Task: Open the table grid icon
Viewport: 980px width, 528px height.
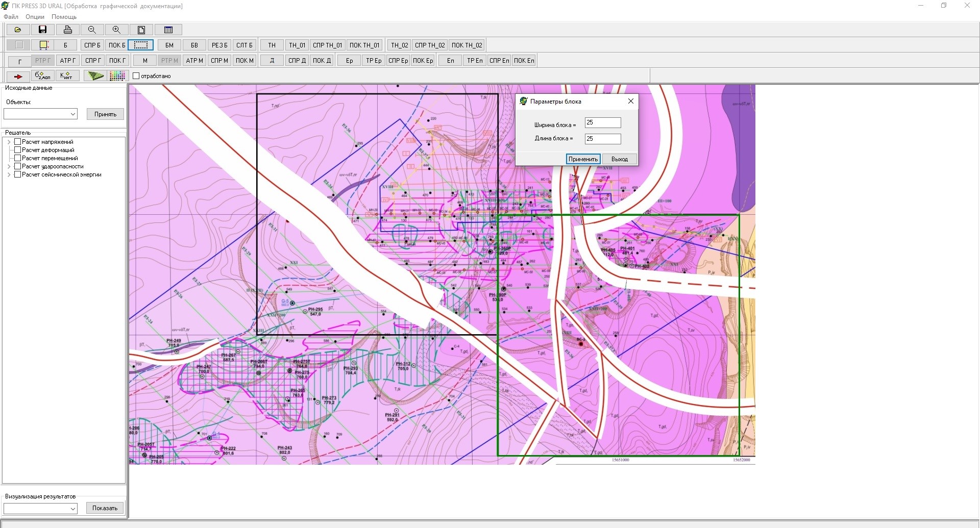Action: point(168,30)
